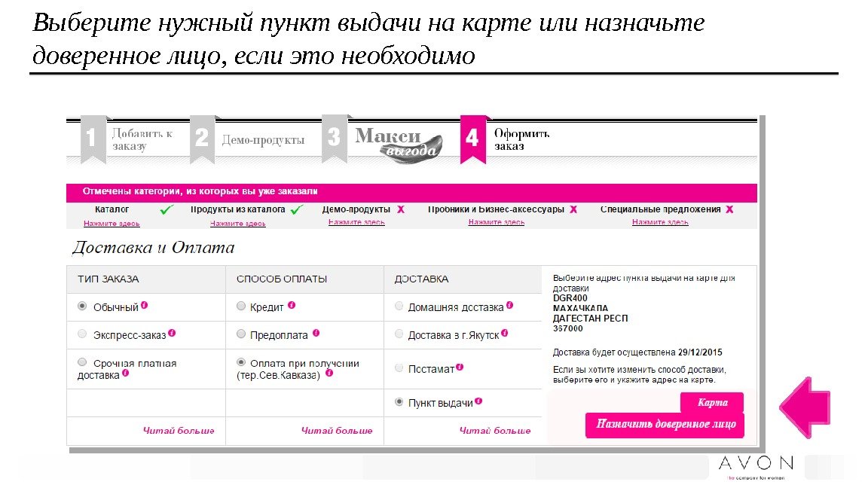Select Доставка в г.Якутск option
The height and width of the screenshot is (488, 868).
click(399, 334)
